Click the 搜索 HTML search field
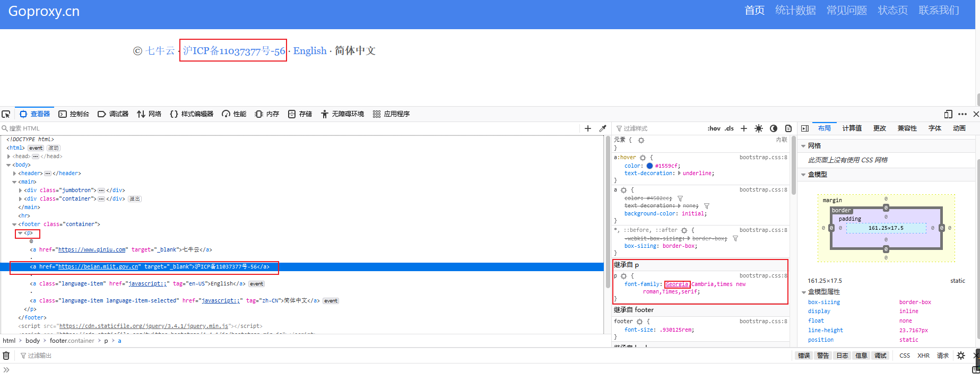 tap(289, 128)
